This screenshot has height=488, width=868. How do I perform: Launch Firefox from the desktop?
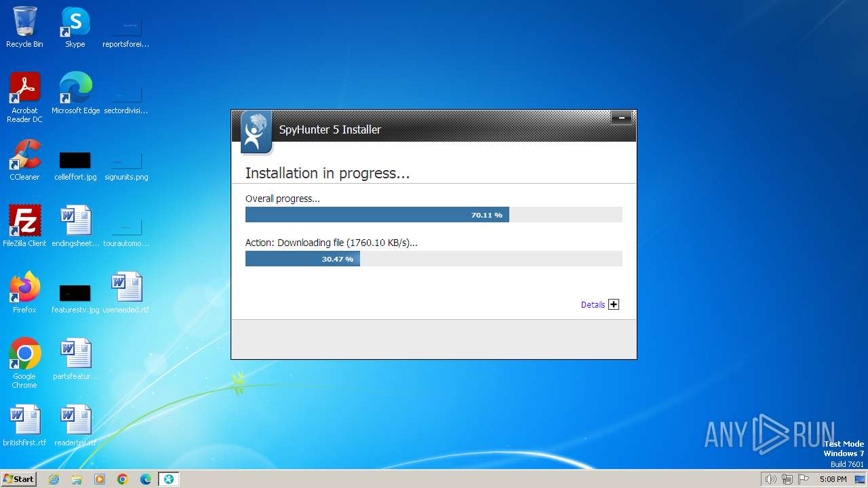click(x=24, y=293)
